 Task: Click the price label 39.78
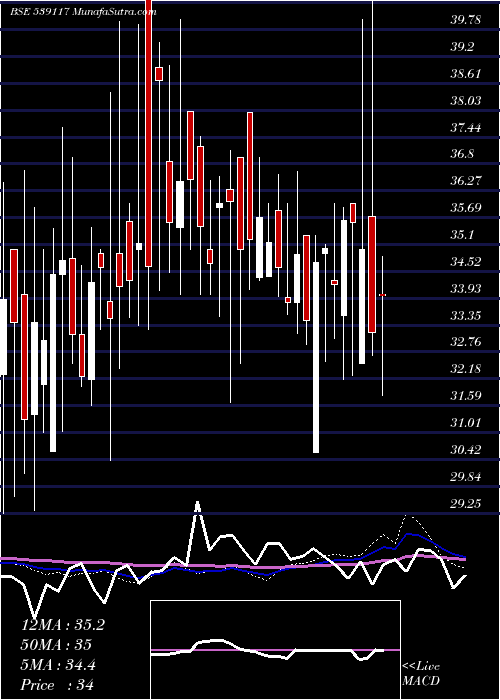tap(466, 20)
